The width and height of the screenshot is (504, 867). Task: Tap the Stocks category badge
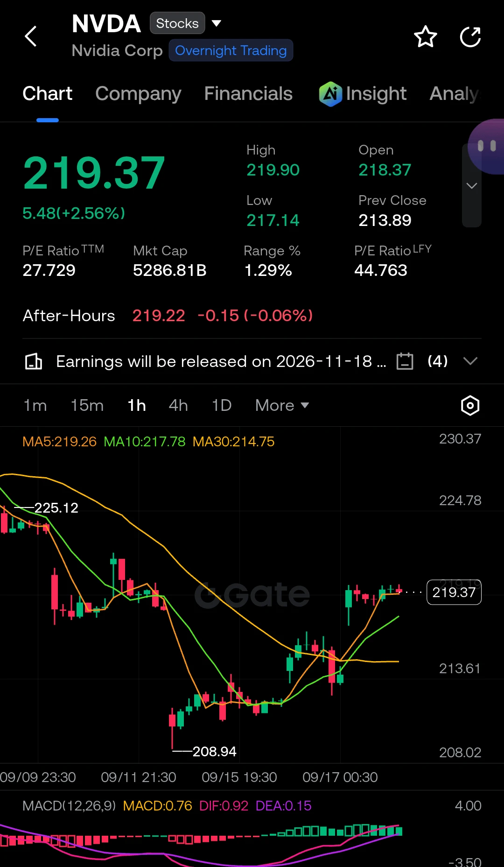click(177, 23)
